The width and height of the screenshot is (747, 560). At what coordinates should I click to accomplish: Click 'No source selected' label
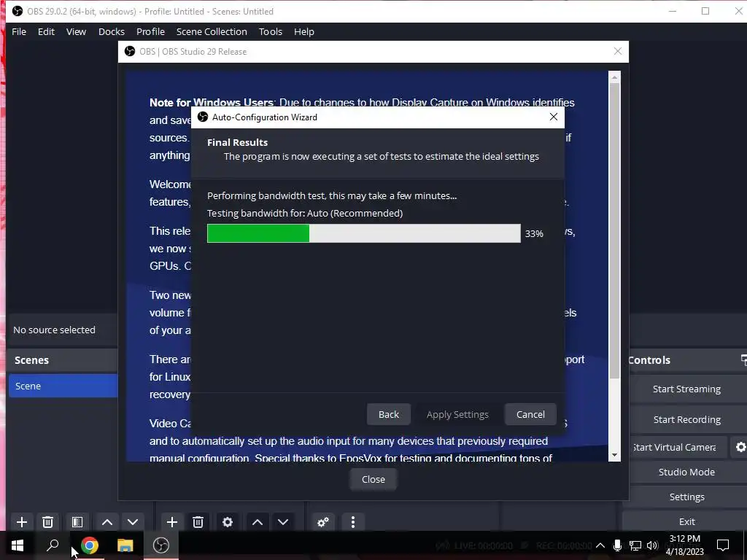(x=54, y=330)
